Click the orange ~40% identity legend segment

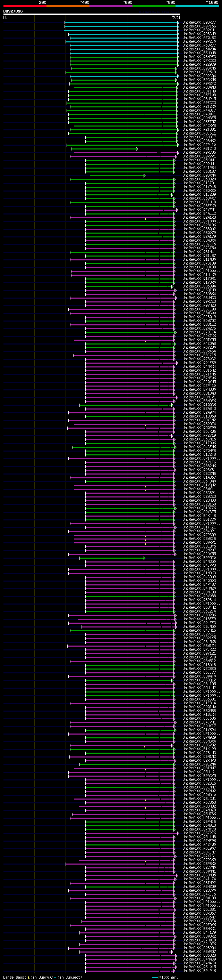(68, 6)
